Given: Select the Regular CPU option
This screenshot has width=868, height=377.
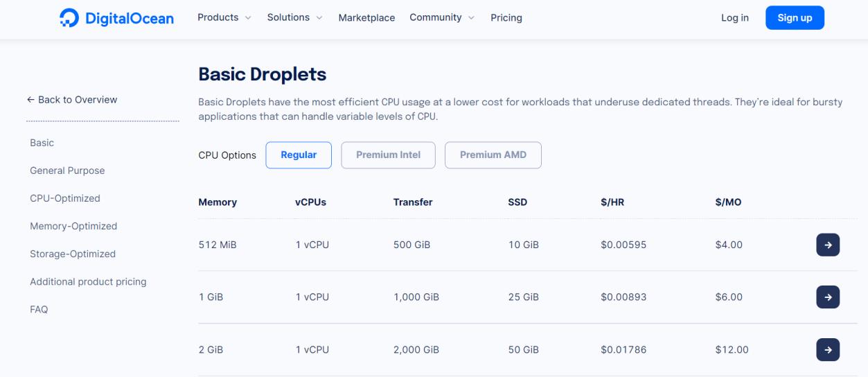Looking at the screenshot, I should [299, 155].
